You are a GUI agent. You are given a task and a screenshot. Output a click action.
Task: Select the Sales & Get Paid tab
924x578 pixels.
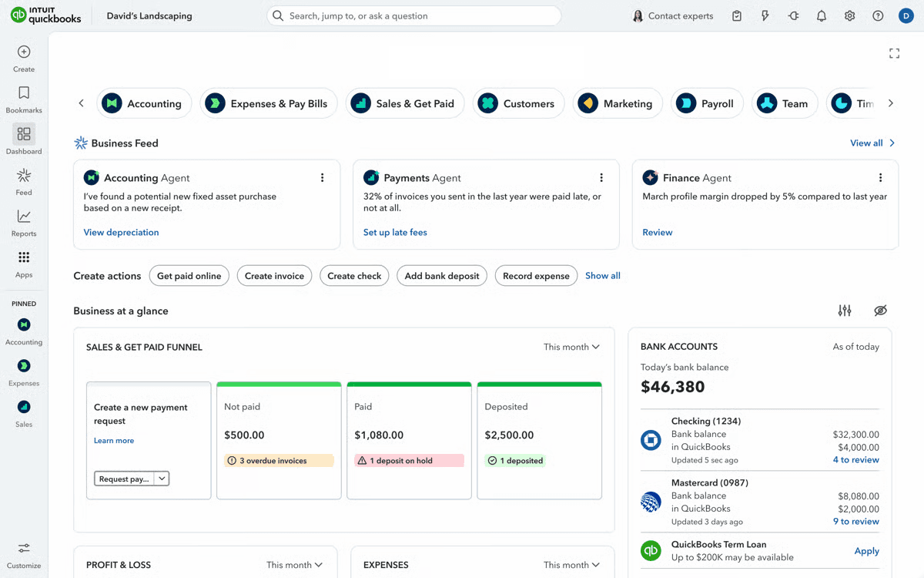(x=405, y=103)
